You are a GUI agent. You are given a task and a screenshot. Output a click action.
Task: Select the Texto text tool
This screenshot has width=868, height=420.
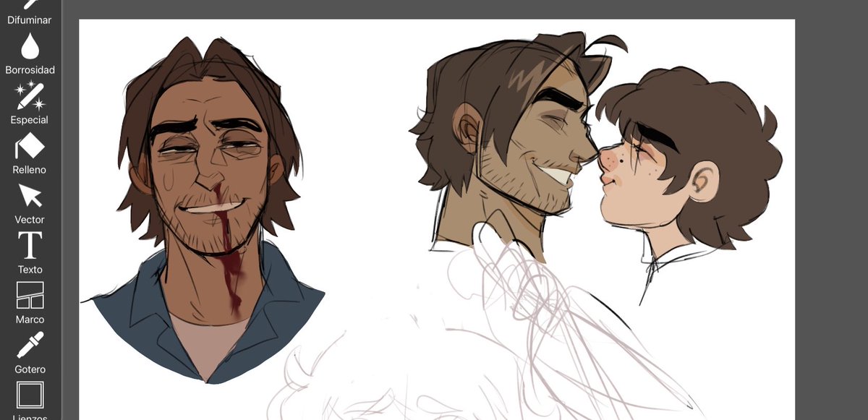(30, 254)
